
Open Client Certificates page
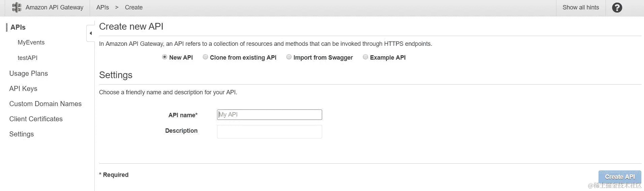(x=36, y=119)
